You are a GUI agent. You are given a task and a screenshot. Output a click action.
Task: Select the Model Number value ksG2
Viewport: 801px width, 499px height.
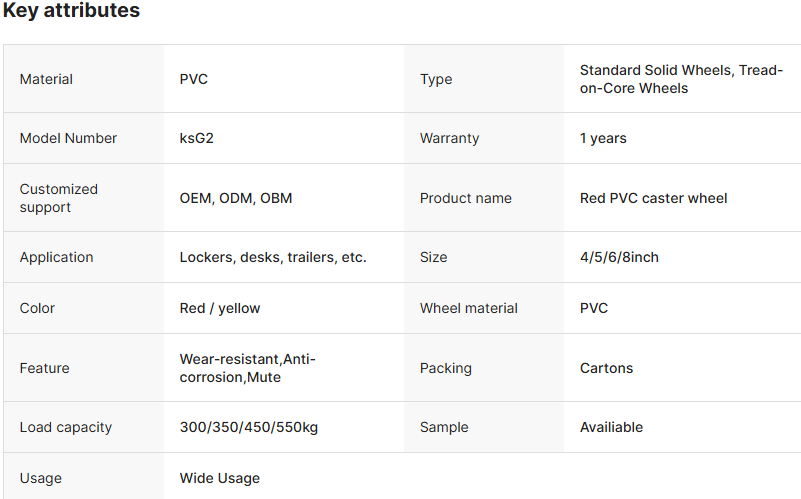(x=197, y=138)
